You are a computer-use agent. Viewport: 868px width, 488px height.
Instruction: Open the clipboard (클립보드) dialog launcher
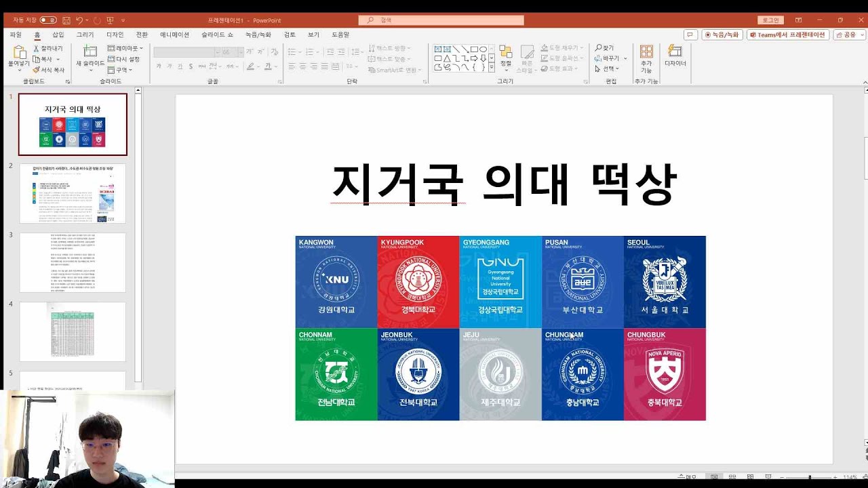pos(67,82)
